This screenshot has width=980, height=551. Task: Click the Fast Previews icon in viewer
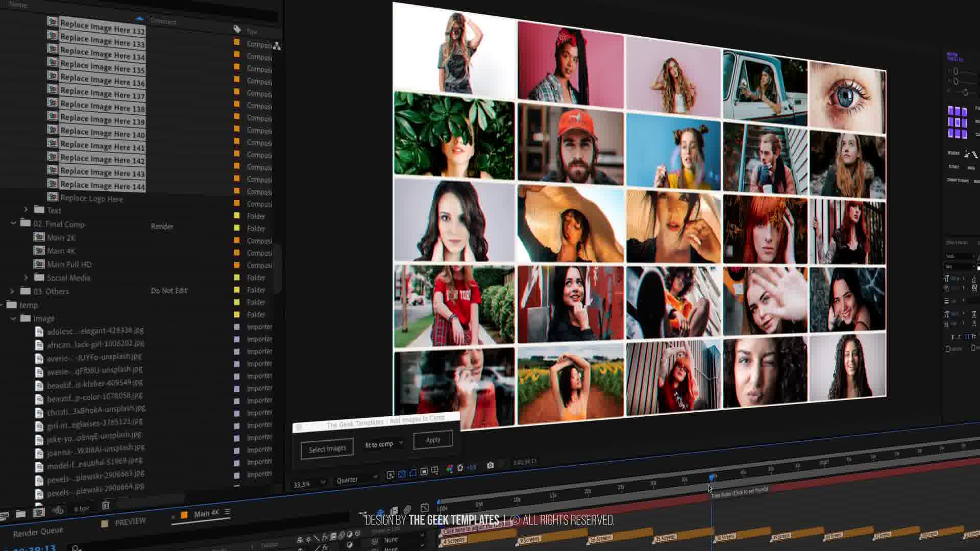coord(390,475)
